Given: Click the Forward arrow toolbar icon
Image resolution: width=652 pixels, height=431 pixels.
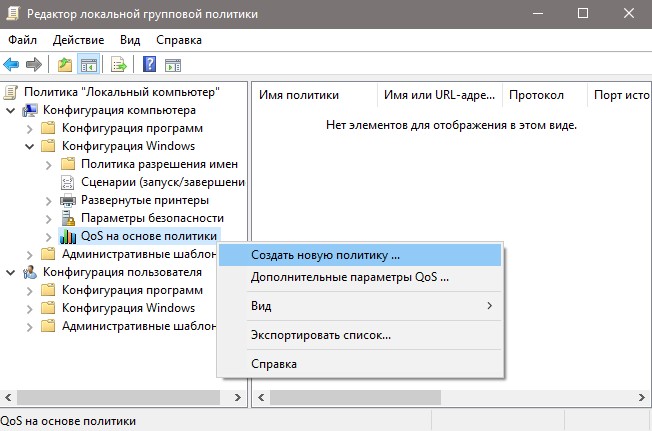Looking at the screenshot, I should point(34,64).
